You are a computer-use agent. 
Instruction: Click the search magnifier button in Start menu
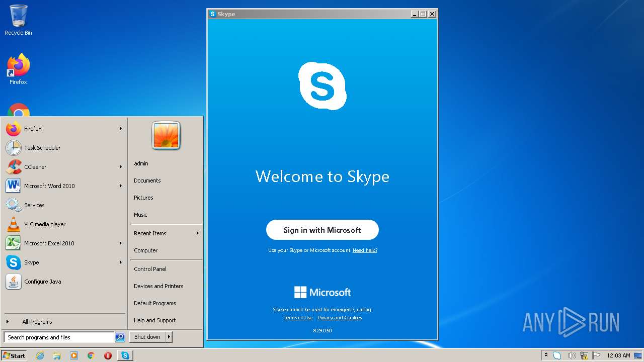pos(120,337)
